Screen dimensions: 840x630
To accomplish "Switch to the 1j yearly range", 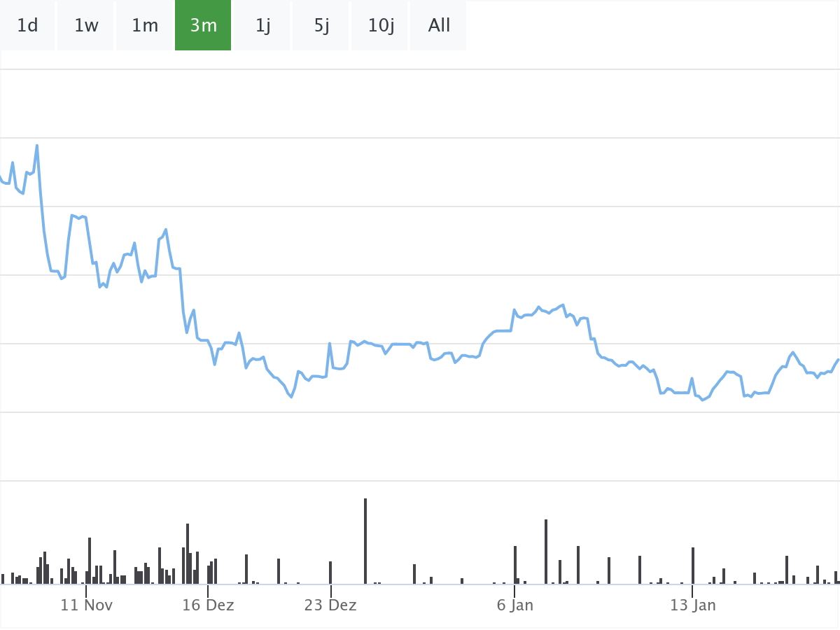I will 262,26.
